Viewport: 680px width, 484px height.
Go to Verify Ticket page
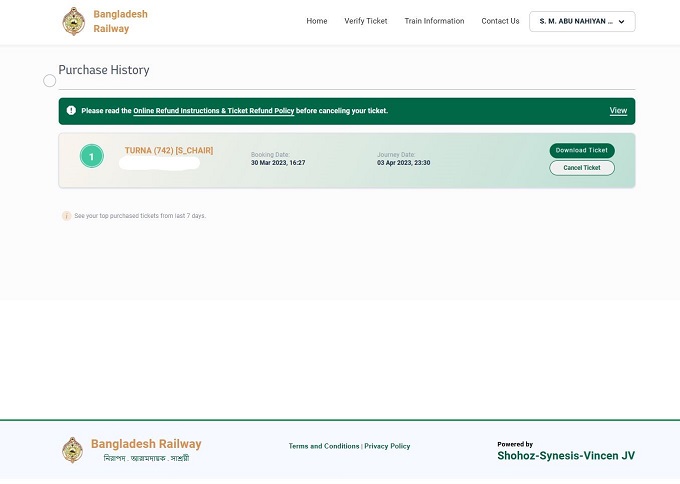point(366,21)
